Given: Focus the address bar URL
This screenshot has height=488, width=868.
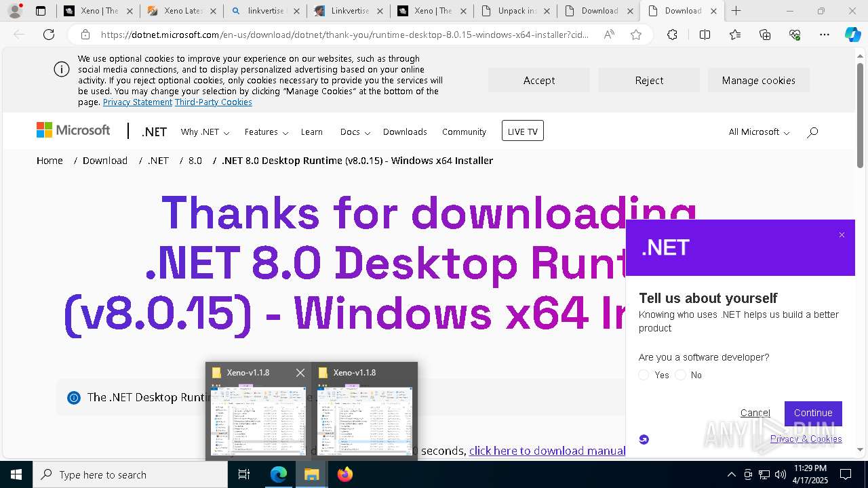Looking at the screenshot, I should 344,35.
